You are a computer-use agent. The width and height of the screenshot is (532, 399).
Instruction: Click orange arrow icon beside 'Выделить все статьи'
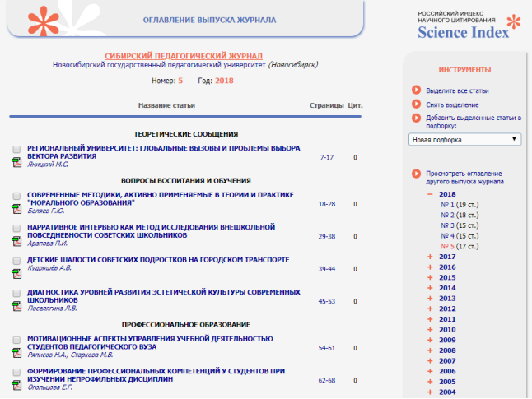[416, 90]
